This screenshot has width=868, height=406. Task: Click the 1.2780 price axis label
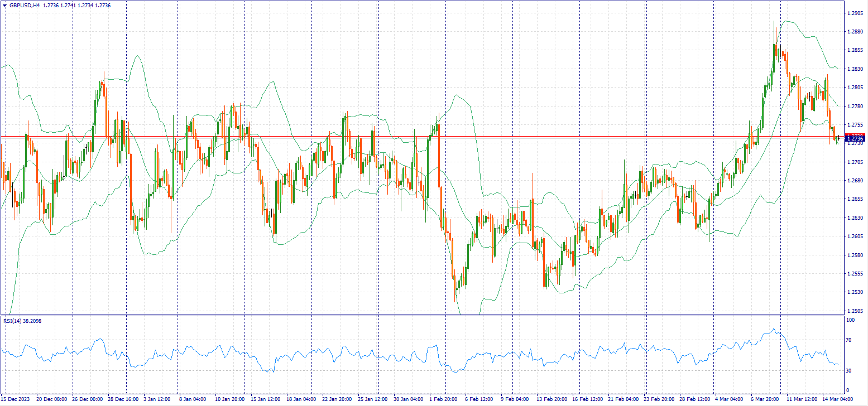[855, 106]
